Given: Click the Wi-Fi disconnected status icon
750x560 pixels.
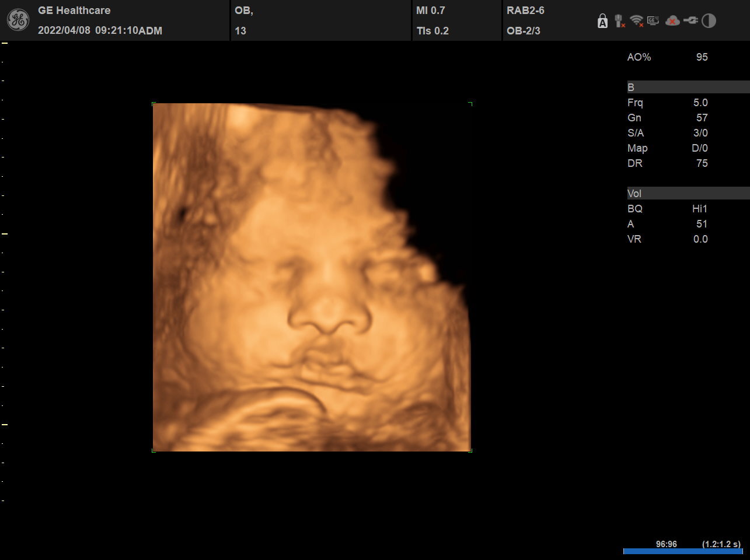Looking at the screenshot, I should point(636,21).
